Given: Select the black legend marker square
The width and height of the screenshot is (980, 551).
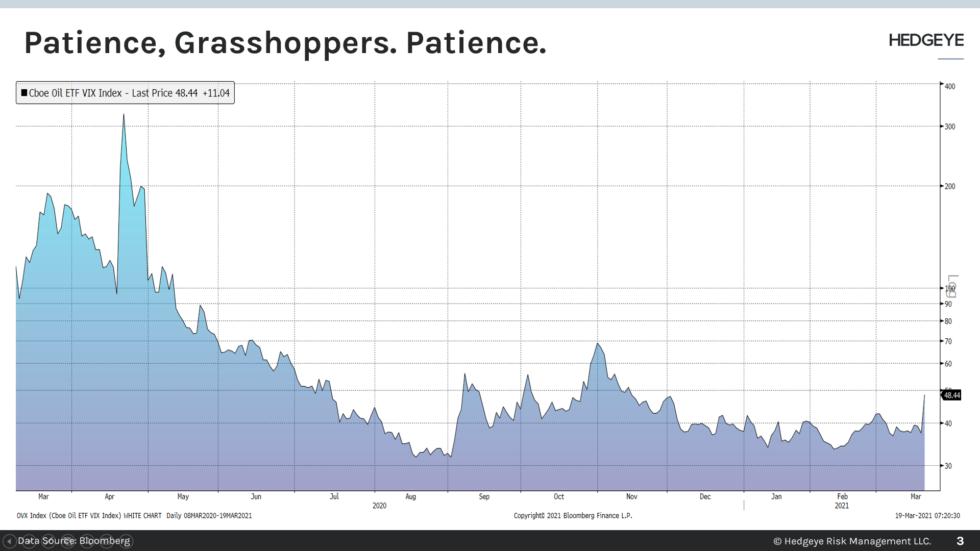Looking at the screenshot, I should coord(23,92).
